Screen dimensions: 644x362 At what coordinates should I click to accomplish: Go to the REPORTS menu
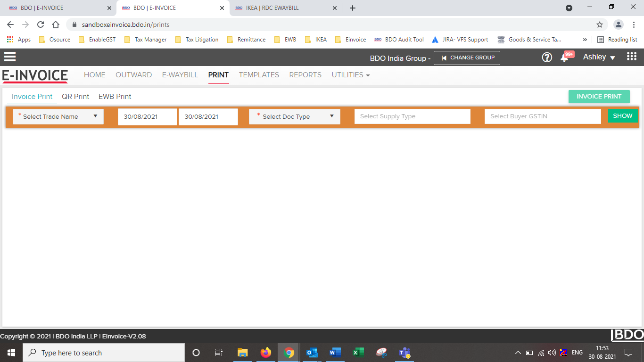[305, 75]
